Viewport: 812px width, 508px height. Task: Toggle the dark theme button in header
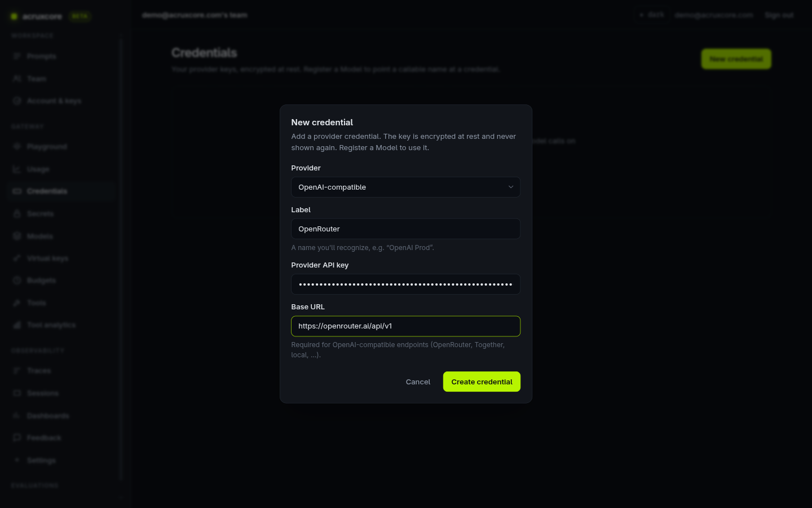point(651,15)
